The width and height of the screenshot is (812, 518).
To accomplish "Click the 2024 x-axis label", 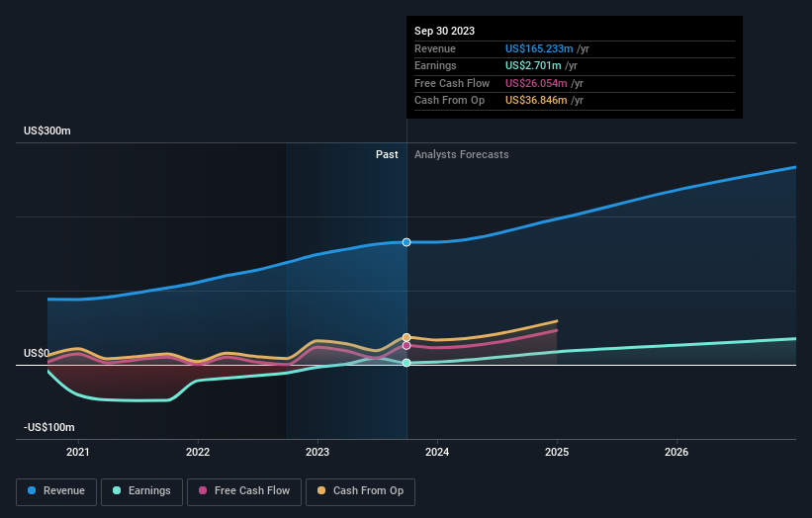I will tap(437, 453).
